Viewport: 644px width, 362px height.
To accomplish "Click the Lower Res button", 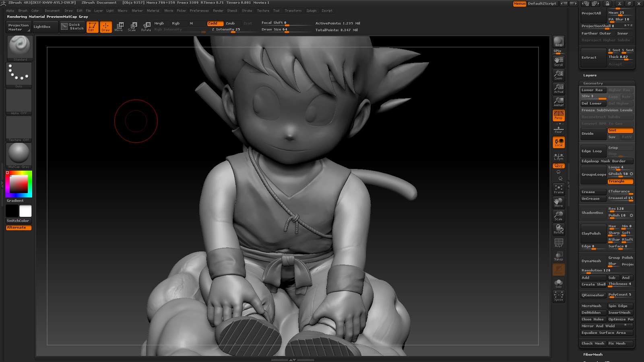I will pos(593,90).
